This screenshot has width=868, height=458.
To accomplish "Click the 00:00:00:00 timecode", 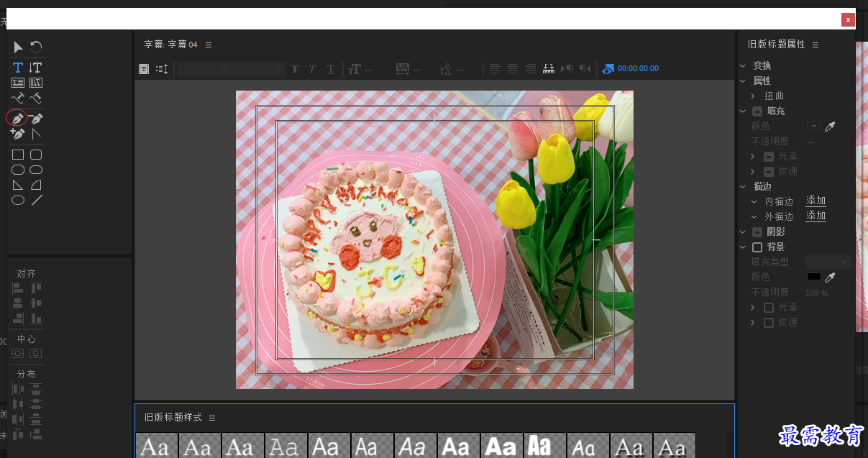I will (638, 69).
